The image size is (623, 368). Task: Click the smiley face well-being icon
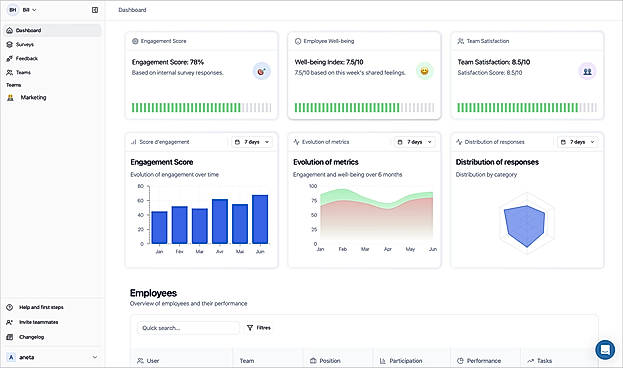[x=424, y=71]
